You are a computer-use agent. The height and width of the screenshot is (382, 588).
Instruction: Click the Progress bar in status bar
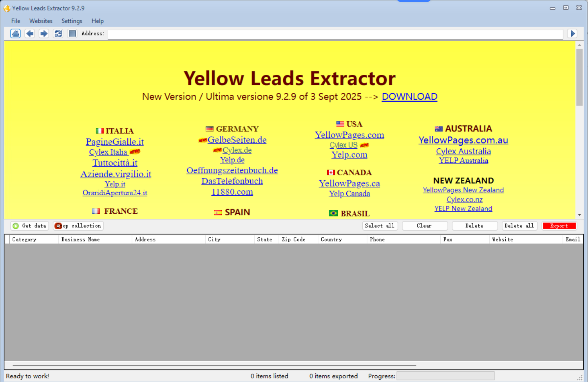point(445,376)
